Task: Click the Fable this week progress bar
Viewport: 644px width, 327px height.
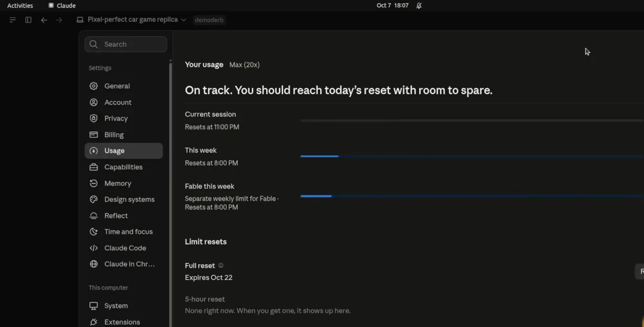Action: (472, 196)
